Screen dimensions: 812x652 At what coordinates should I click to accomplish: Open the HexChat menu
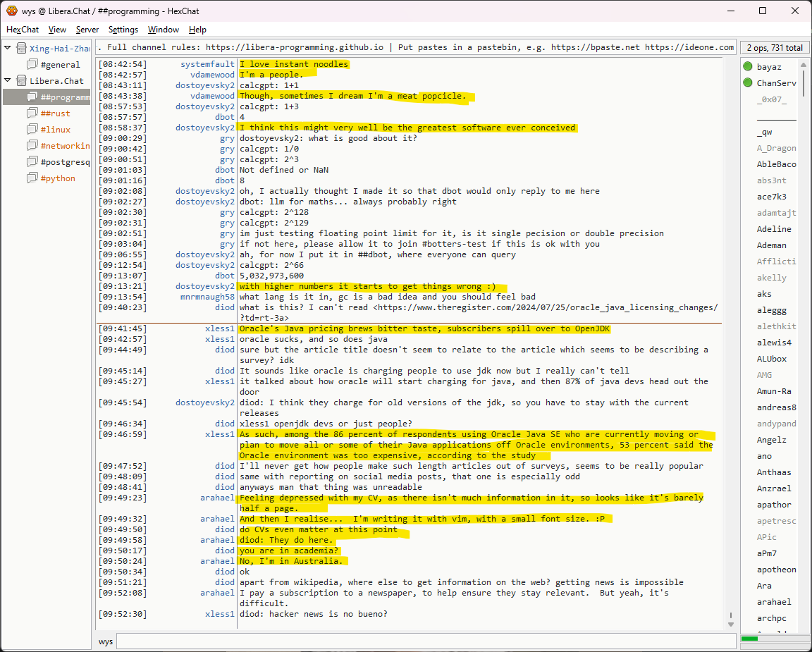click(23, 30)
